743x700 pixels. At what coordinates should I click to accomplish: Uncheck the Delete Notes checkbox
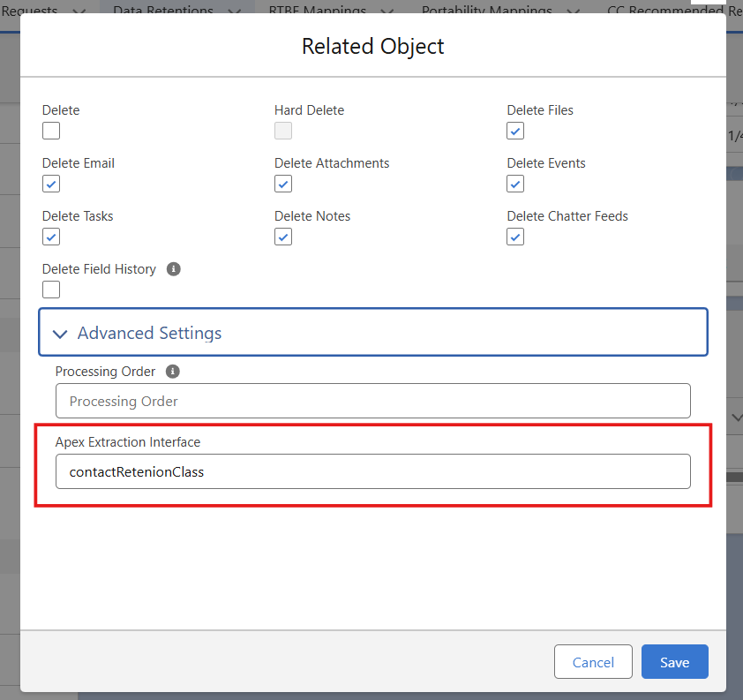[283, 237]
